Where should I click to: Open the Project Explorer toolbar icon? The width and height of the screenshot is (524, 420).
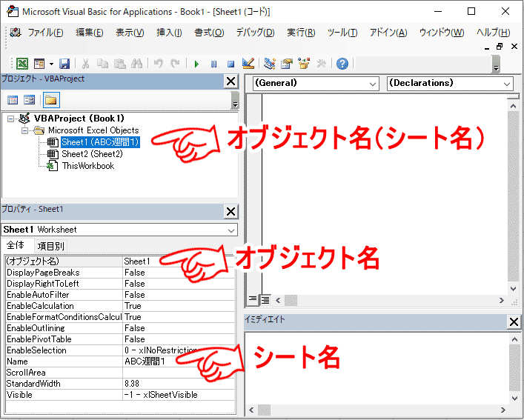(269, 63)
